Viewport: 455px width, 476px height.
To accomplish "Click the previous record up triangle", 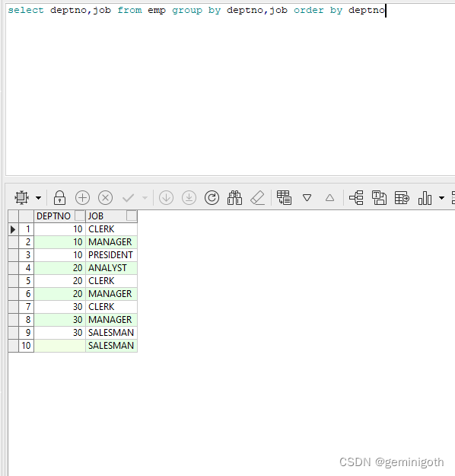I will [x=329, y=198].
